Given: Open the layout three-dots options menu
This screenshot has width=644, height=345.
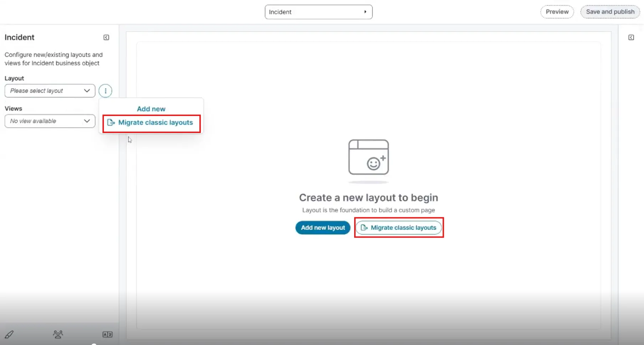Looking at the screenshot, I should [105, 91].
